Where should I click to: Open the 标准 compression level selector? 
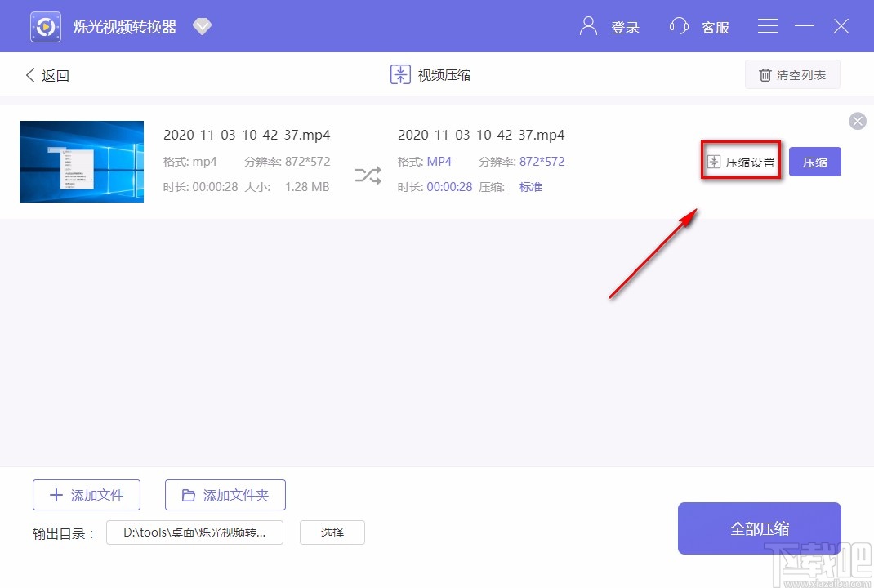pos(531,186)
